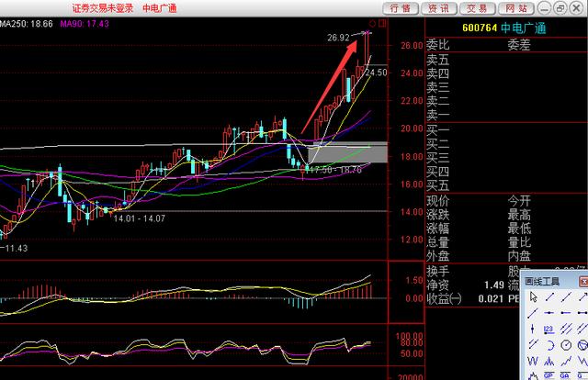Select the vertical line tool
This screenshot has height=380, width=588.
533,329
